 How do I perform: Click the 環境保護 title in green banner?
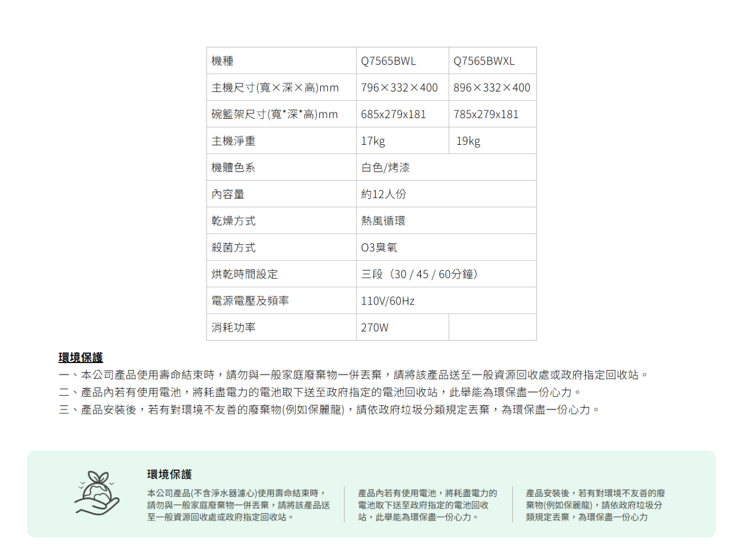click(170, 474)
